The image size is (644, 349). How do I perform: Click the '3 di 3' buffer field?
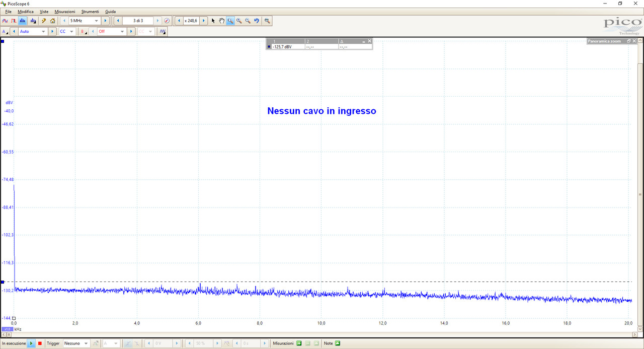pyautogui.click(x=138, y=21)
